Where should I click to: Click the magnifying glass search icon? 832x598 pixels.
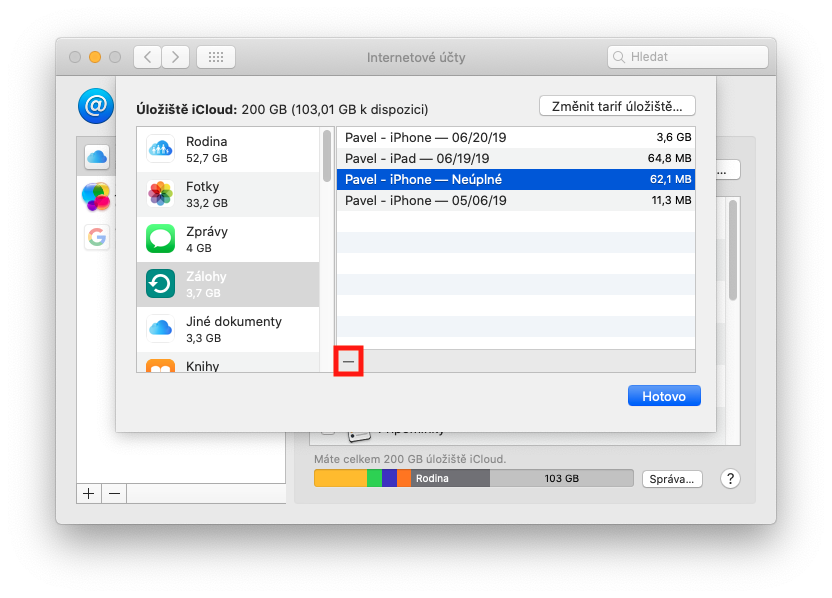(x=619, y=57)
